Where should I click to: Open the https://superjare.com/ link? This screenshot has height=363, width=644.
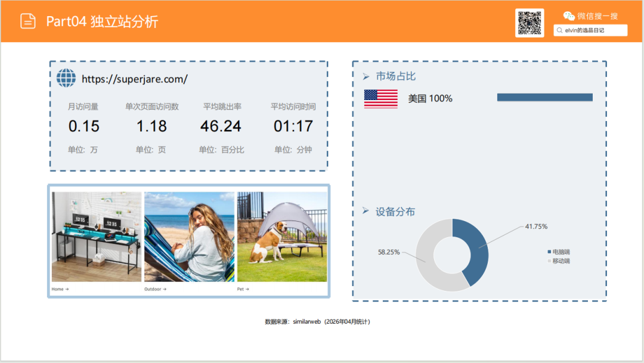[134, 79]
